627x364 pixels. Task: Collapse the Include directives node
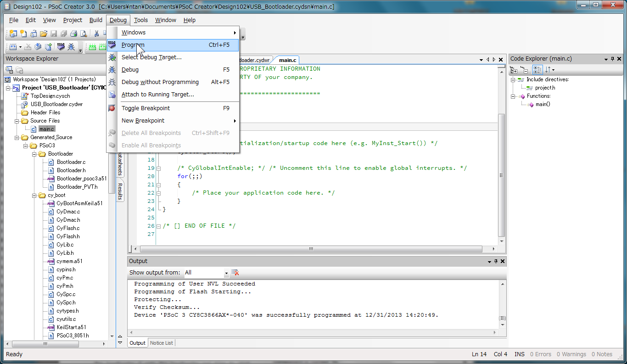tap(513, 79)
